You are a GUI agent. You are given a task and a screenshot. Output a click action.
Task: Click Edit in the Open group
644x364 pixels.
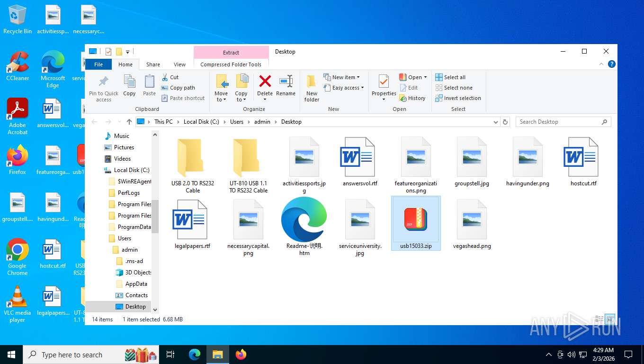coord(409,88)
